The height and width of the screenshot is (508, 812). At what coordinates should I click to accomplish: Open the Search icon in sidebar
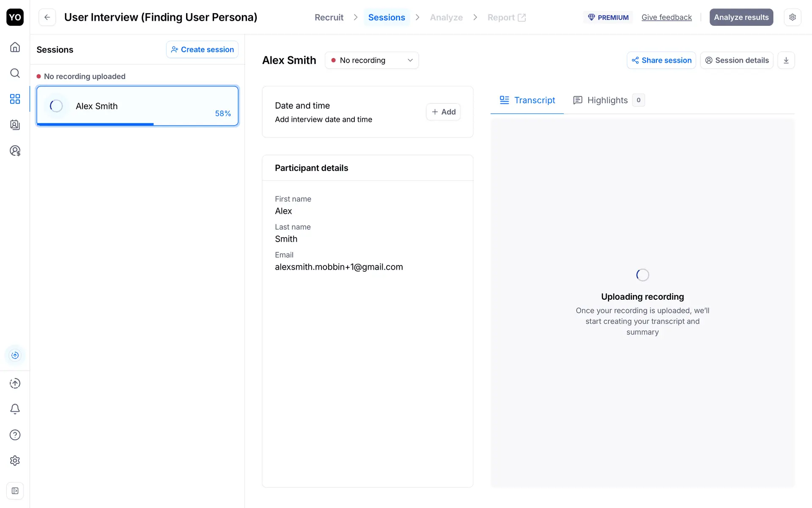[15, 73]
